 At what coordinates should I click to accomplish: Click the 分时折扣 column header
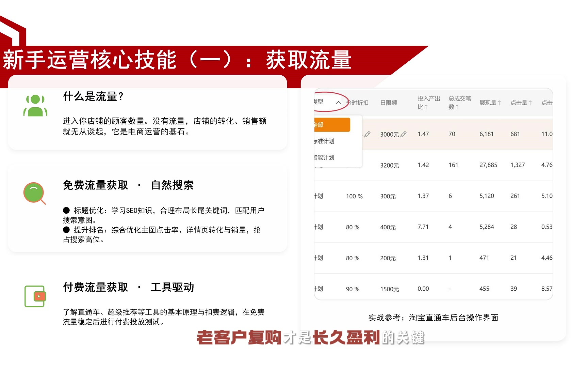[357, 103]
